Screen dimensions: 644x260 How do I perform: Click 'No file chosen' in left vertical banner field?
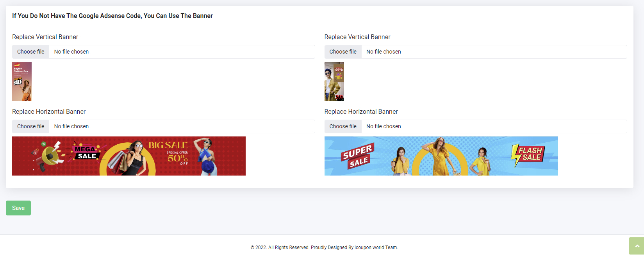pos(71,52)
